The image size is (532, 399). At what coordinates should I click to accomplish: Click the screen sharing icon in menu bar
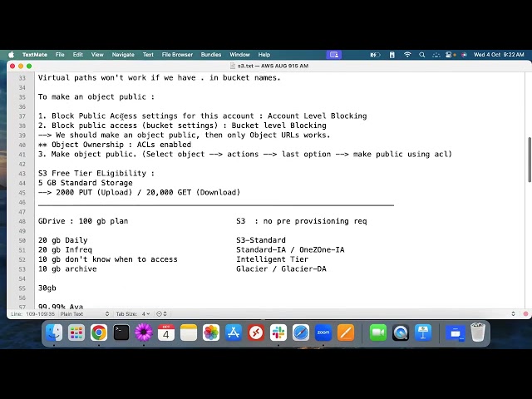pyautogui.click(x=334, y=55)
